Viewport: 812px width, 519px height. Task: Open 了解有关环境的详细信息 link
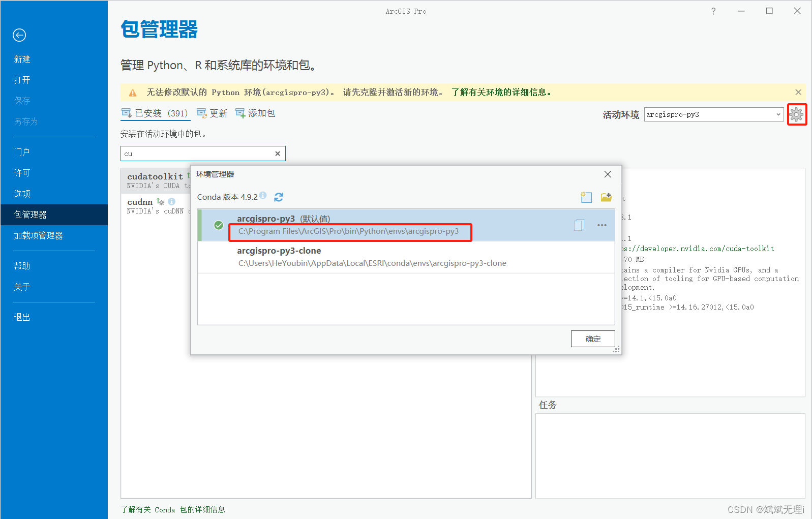pyautogui.click(x=501, y=92)
